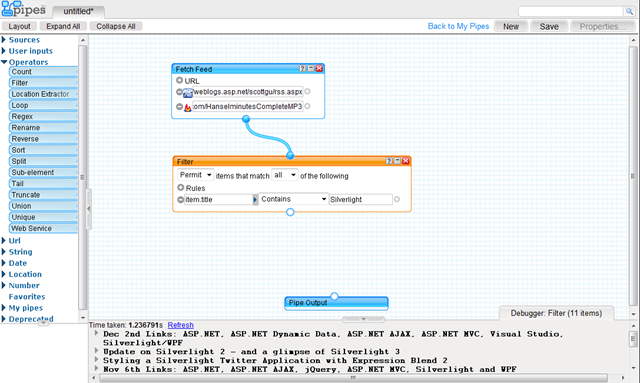The height and width of the screenshot is (383, 640).
Task: Click Filter module output connector
Action: coord(290,212)
